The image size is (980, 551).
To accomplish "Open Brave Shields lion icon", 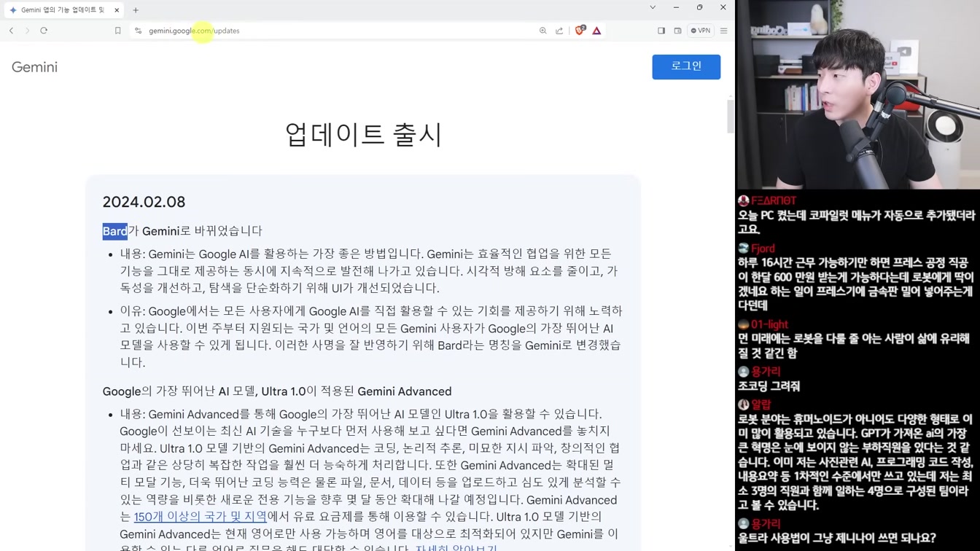I will click(580, 31).
